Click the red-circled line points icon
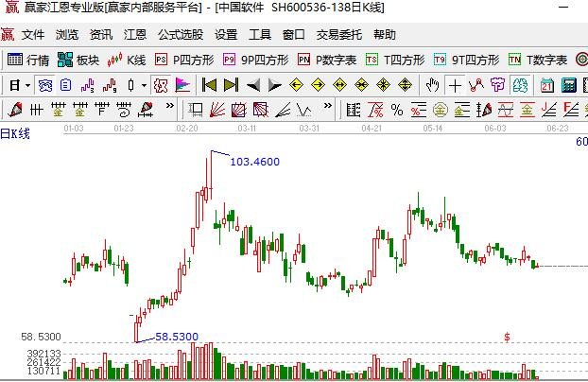 [x=476, y=85]
